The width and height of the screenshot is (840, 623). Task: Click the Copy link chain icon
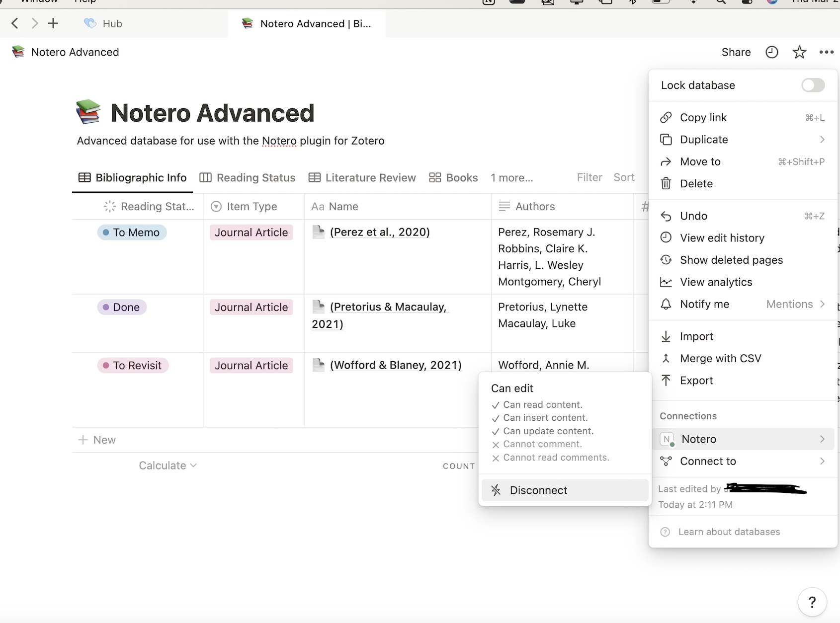(666, 118)
